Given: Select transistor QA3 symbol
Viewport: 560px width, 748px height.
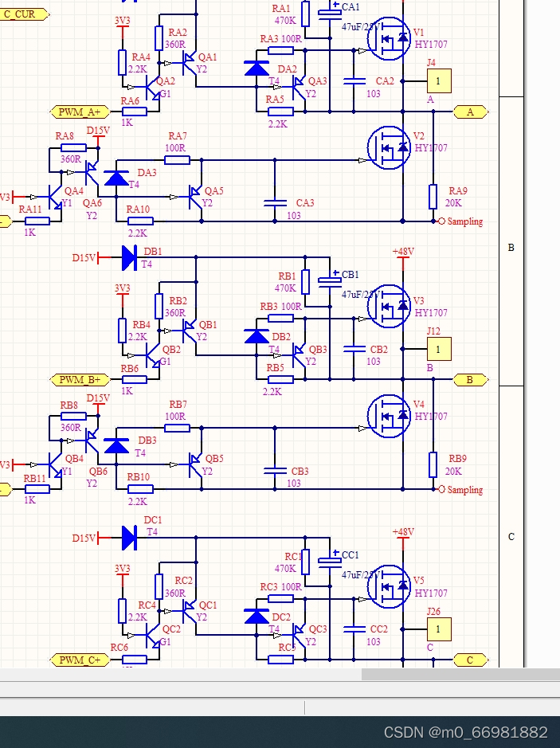Looking at the screenshot, I should (x=299, y=88).
